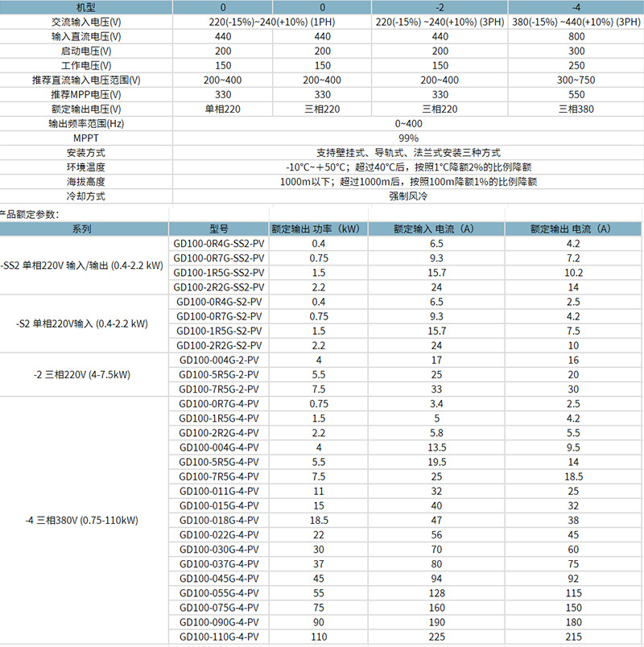Select the 99% MPPT value
Viewport: 644px width, 647px height.
coord(408,138)
